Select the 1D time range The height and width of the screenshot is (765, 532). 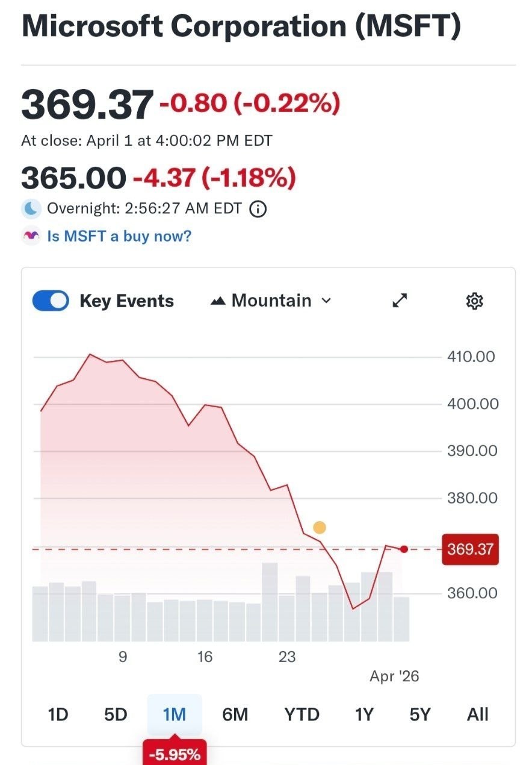[58, 714]
